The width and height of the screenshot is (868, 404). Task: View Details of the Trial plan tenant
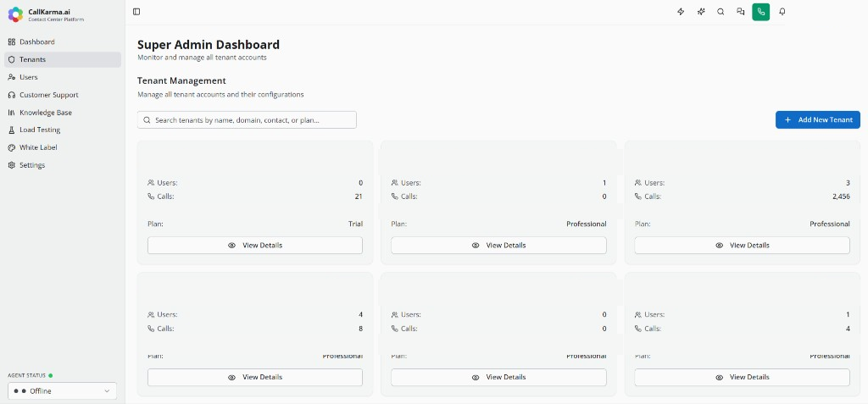[255, 245]
